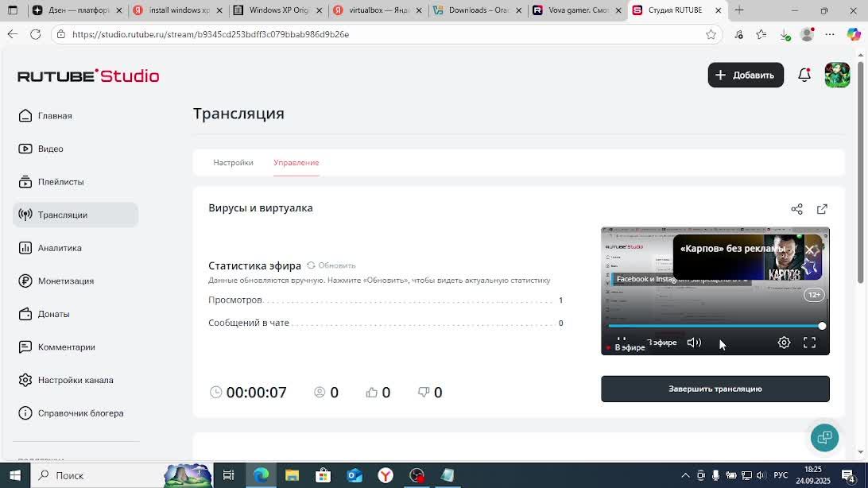
Task: Open the Видео section
Action: (41, 149)
